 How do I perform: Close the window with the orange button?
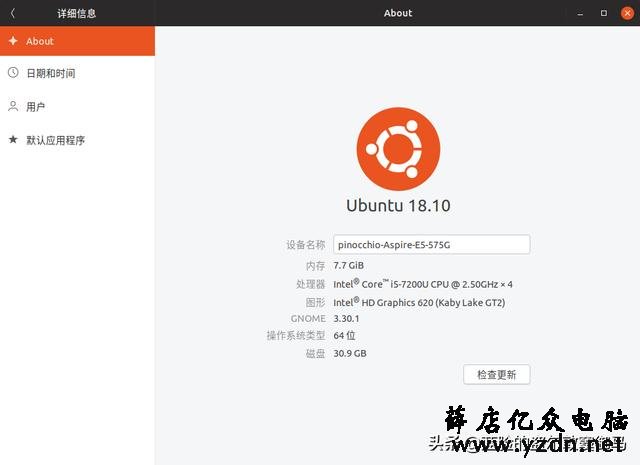(627, 13)
